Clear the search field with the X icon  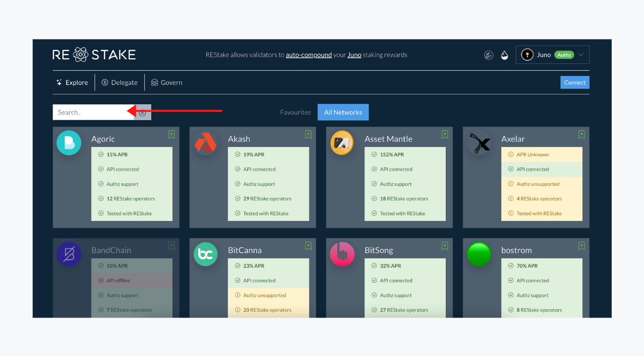[x=143, y=113]
